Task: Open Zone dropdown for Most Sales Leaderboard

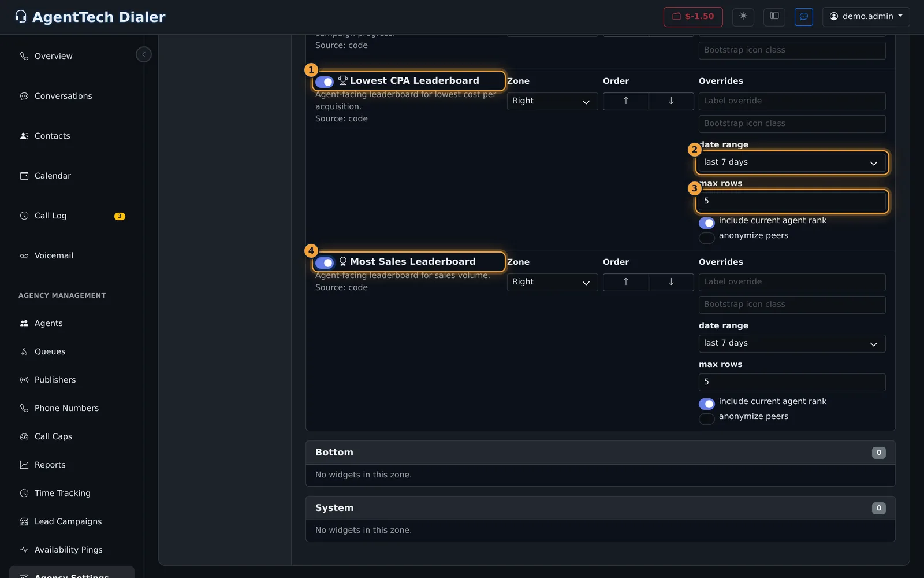Action: pyautogui.click(x=552, y=282)
